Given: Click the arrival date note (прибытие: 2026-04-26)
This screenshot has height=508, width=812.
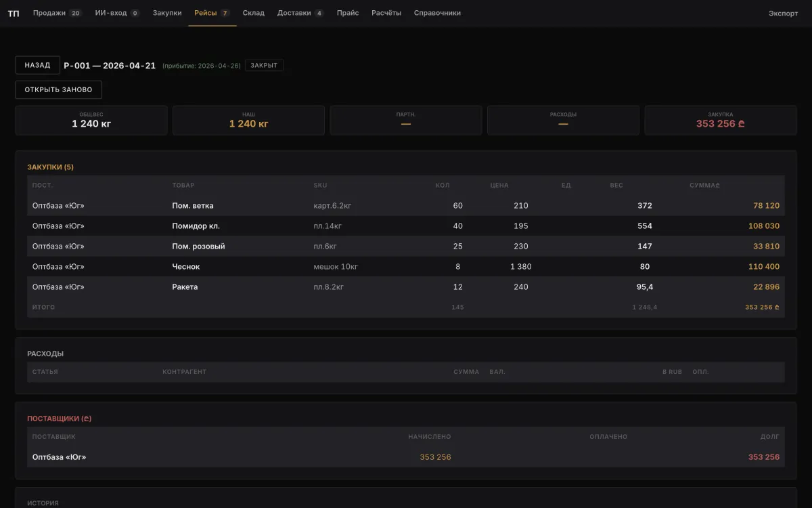Looking at the screenshot, I should 202,66.
